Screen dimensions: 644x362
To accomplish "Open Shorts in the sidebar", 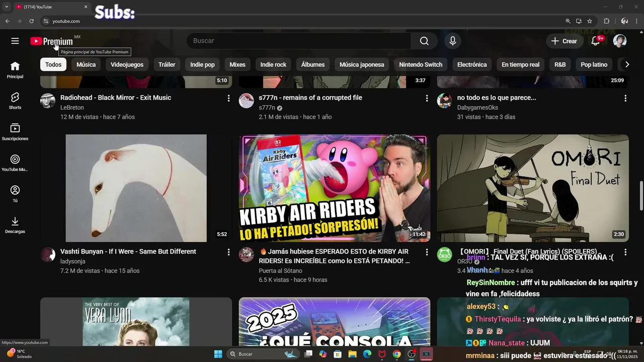I will pos(15,101).
